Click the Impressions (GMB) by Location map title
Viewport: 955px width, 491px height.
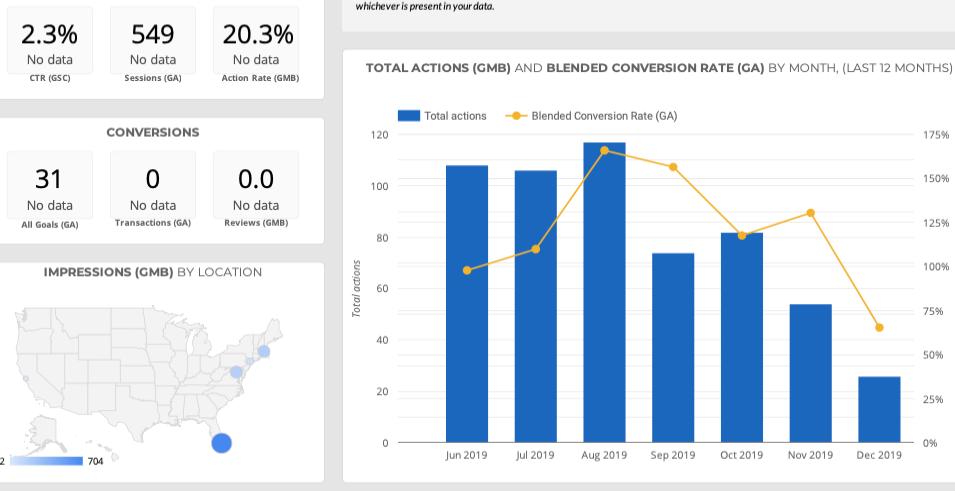pyautogui.click(x=152, y=272)
